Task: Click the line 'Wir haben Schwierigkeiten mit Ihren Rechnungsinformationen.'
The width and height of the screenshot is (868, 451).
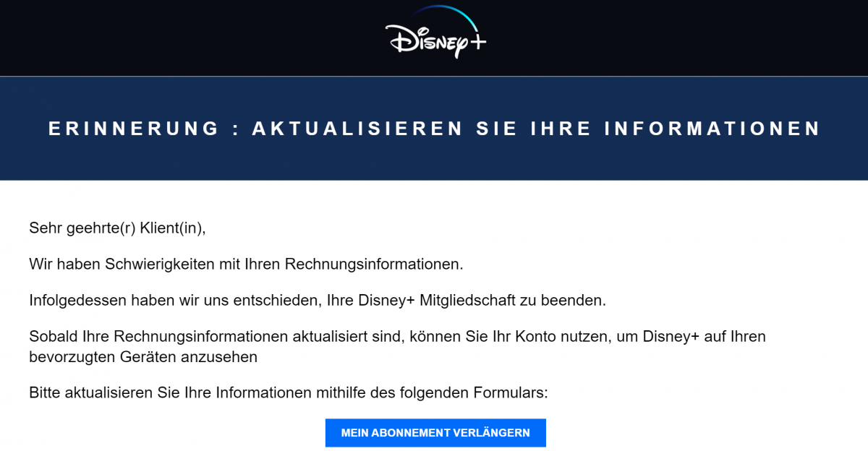Action: (x=246, y=265)
